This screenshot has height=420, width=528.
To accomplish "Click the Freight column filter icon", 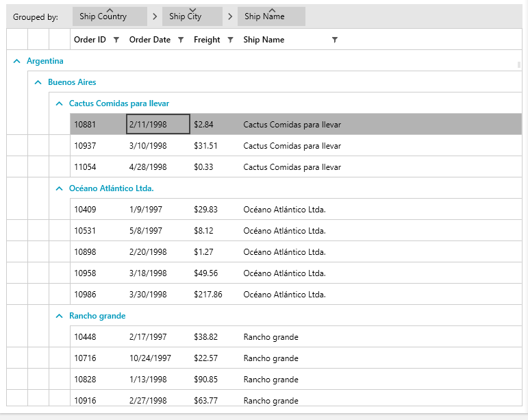I will click(x=230, y=40).
